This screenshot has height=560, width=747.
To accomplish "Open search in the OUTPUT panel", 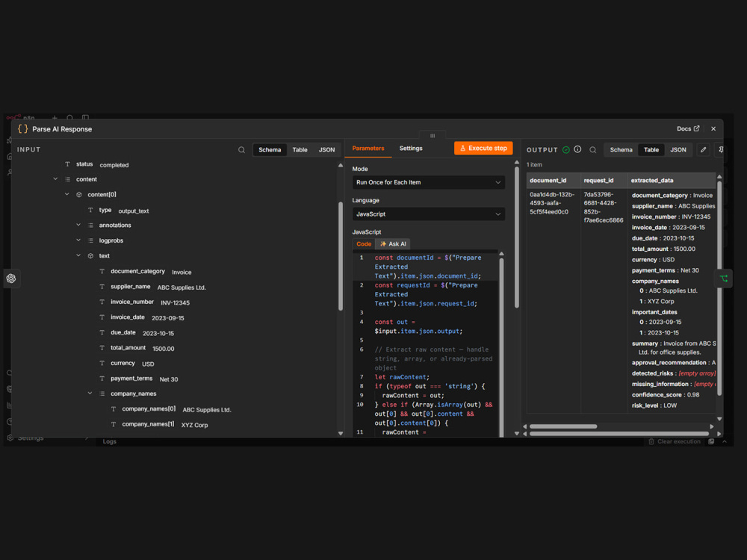I will pyautogui.click(x=592, y=150).
